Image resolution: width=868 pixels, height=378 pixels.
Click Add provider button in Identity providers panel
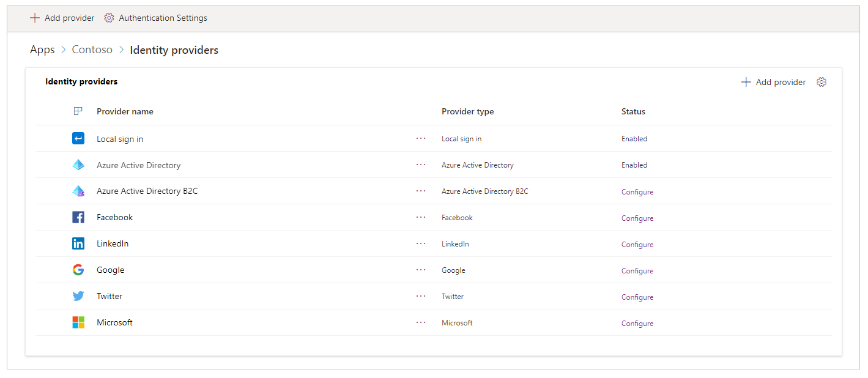[774, 82]
